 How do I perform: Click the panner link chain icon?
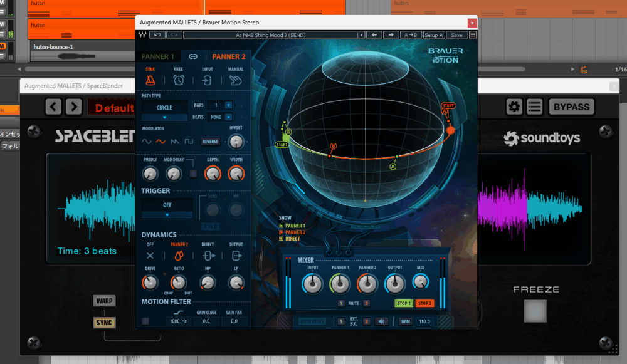[x=193, y=56]
